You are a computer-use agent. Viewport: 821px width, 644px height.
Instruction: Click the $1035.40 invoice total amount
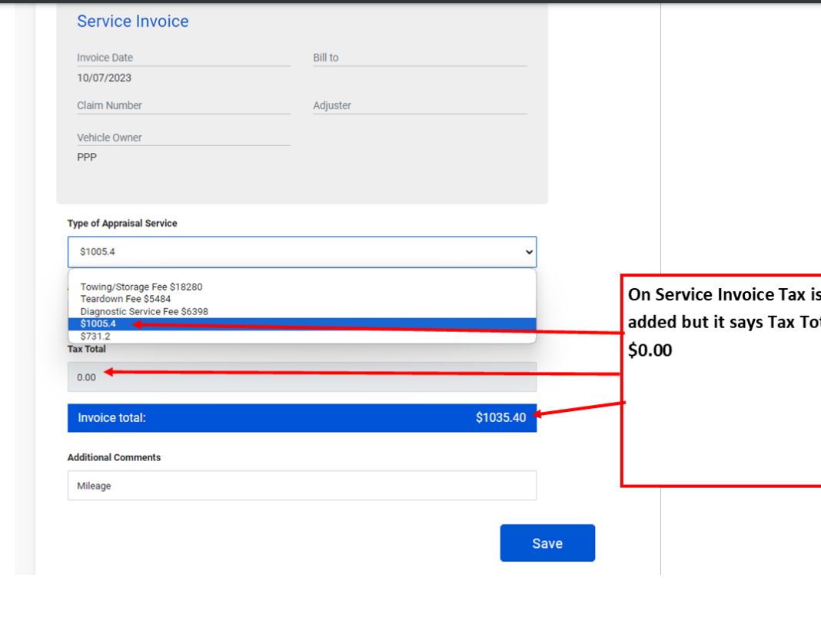(500, 418)
